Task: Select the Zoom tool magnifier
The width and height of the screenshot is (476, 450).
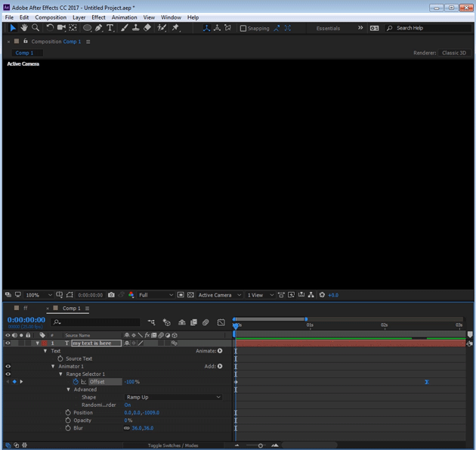Action: (x=36, y=28)
